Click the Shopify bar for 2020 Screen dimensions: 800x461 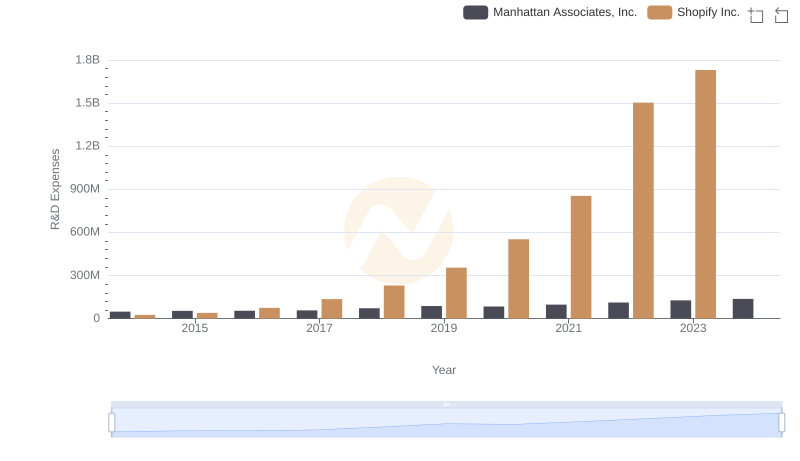click(518, 279)
